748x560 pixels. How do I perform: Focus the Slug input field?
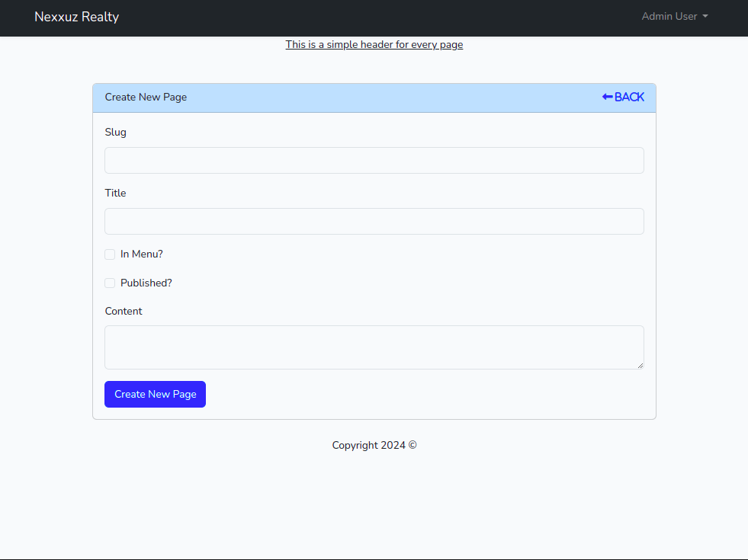click(374, 160)
